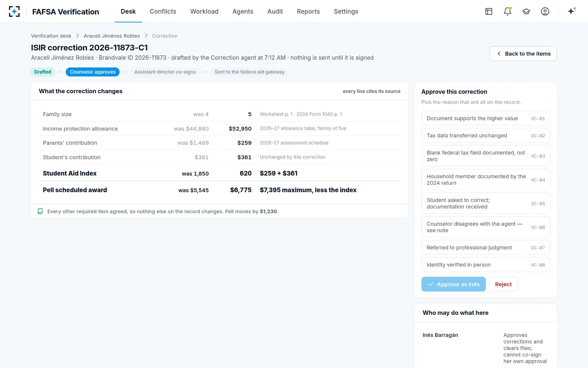Click 'Assistant director co-signs' step
588x368 pixels.
(165, 72)
